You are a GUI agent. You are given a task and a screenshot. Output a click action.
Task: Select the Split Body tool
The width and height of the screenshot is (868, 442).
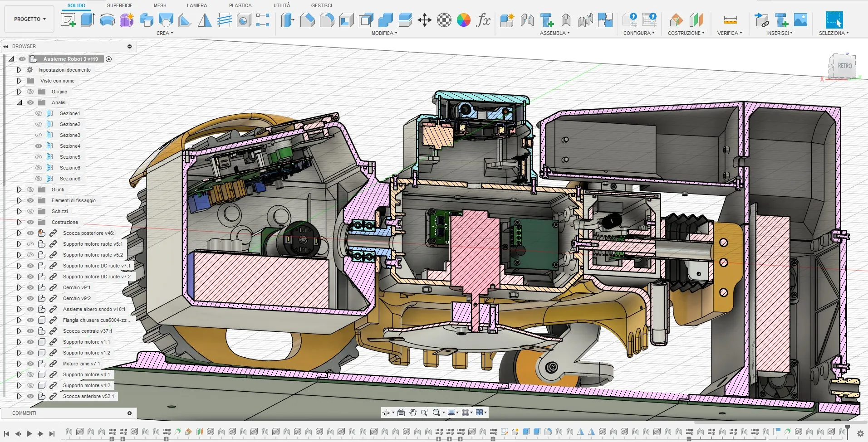tap(405, 20)
